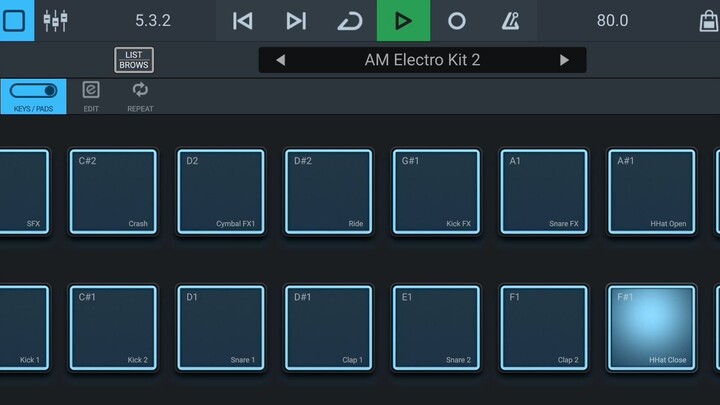The width and height of the screenshot is (720, 405).
Task: Toggle the metronome
Action: point(510,20)
